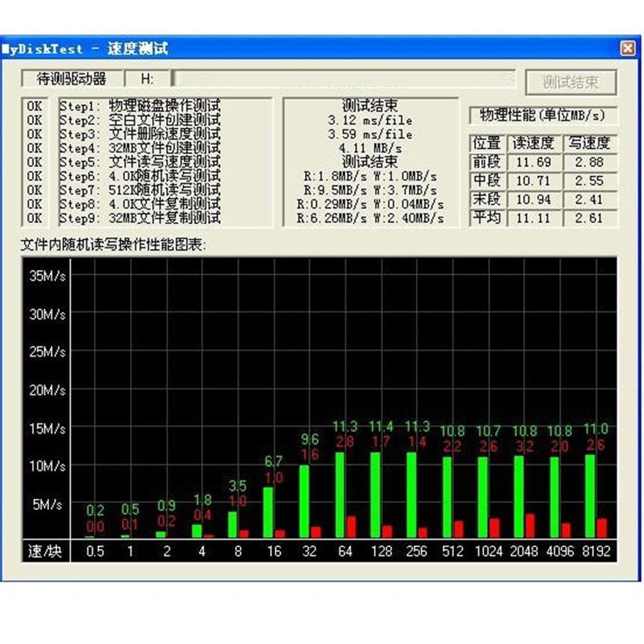Close the MyDiskTest window

click(x=626, y=48)
